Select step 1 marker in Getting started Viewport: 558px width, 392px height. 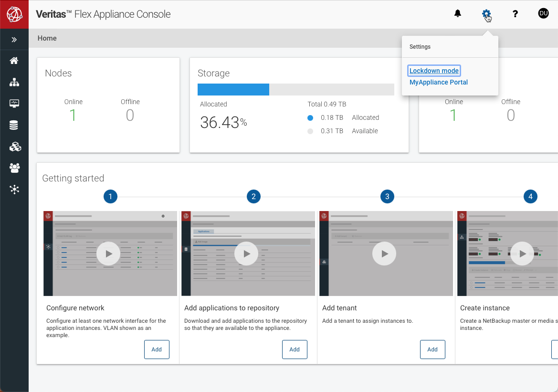(110, 197)
